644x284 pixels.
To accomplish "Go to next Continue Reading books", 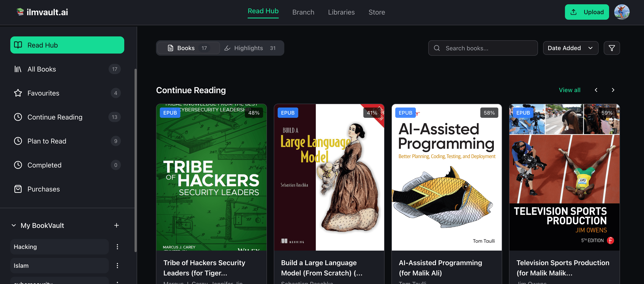I will tap(613, 90).
